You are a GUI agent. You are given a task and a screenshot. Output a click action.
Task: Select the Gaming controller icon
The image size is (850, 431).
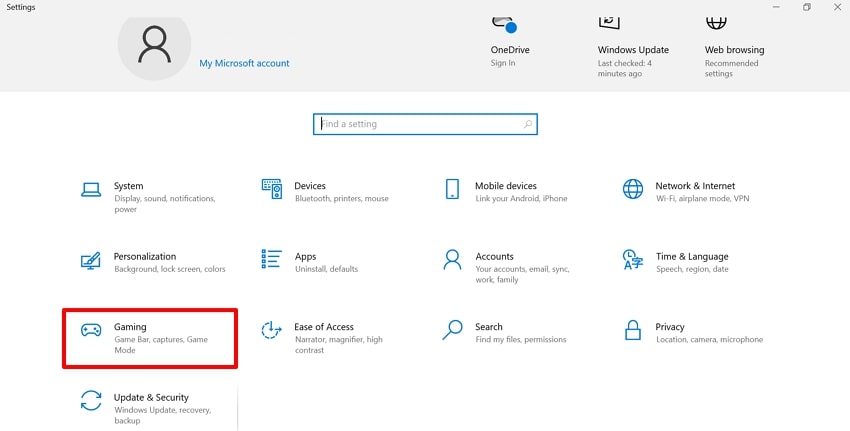(91, 330)
